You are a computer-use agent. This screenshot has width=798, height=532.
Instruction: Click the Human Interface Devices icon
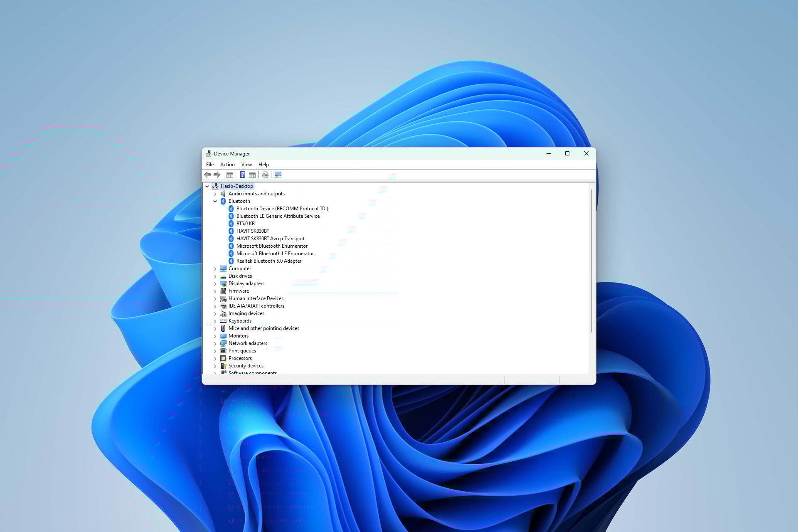click(x=223, y=298)
